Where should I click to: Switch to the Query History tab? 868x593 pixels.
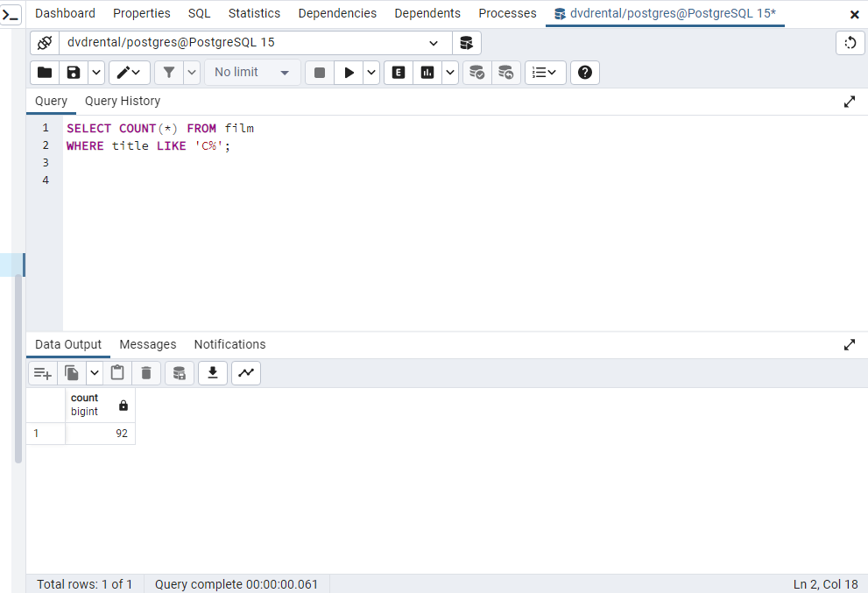(122, 101)
